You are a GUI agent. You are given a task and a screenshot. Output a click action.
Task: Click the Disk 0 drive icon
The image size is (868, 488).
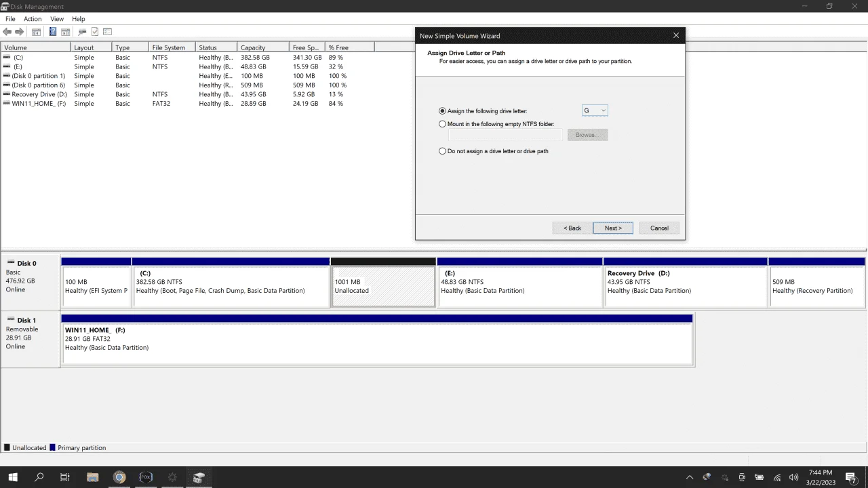coord(11,263)
